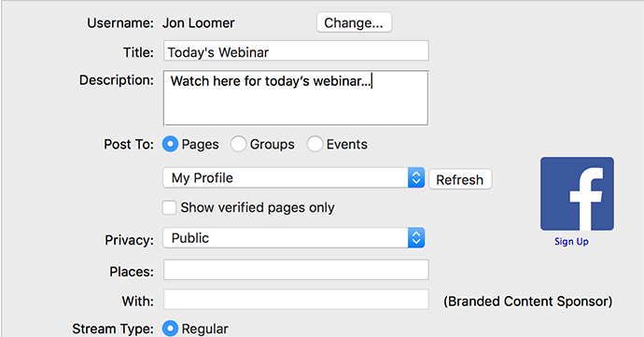Click the Show verified pages only label
Screen dimensions: 644x337
pos(258,207)
